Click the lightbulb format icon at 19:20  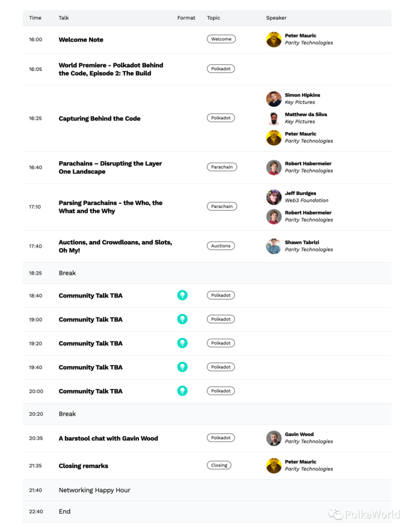pyautogui.click(x=182, y=343)
